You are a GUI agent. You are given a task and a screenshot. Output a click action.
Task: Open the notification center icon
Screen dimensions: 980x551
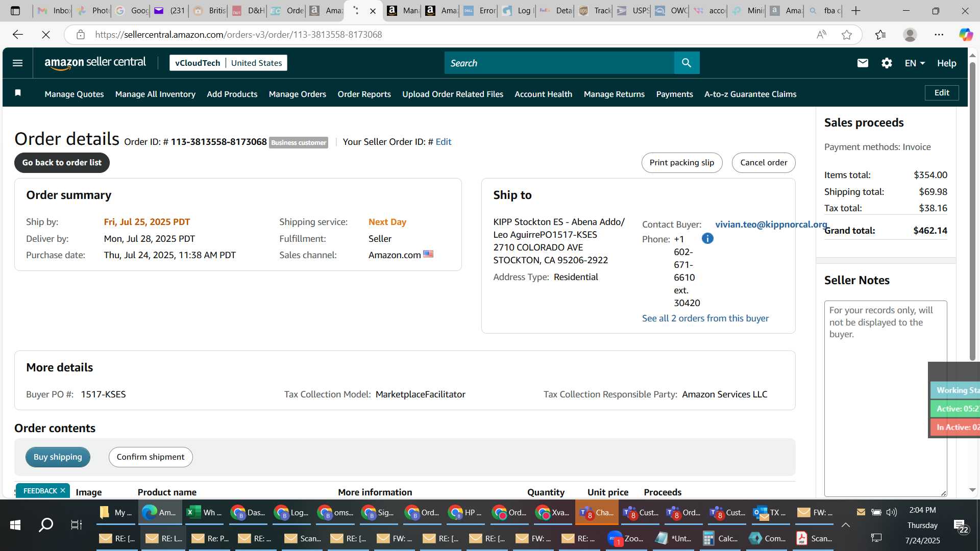[961, 525]
